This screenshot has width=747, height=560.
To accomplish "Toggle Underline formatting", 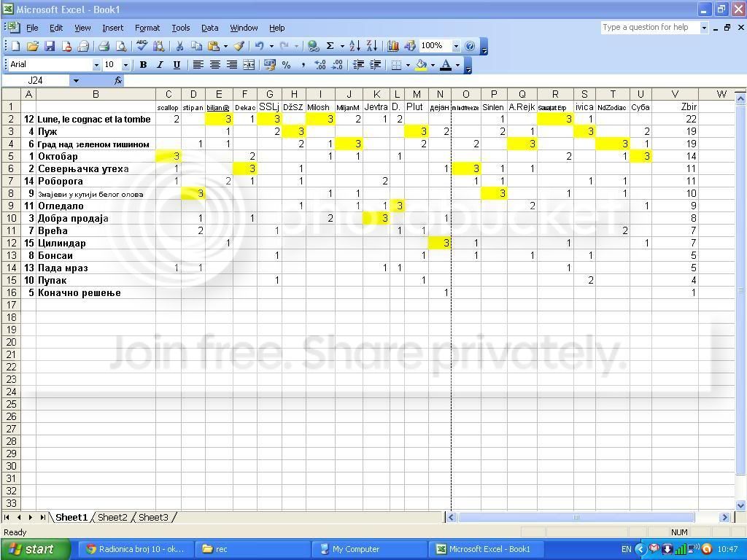I will 177,65.
